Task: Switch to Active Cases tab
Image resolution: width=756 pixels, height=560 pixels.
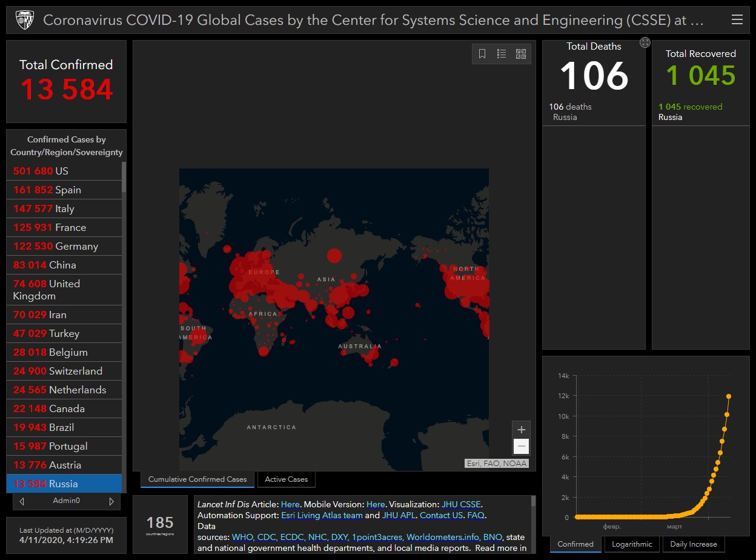Action: point(287,479)
